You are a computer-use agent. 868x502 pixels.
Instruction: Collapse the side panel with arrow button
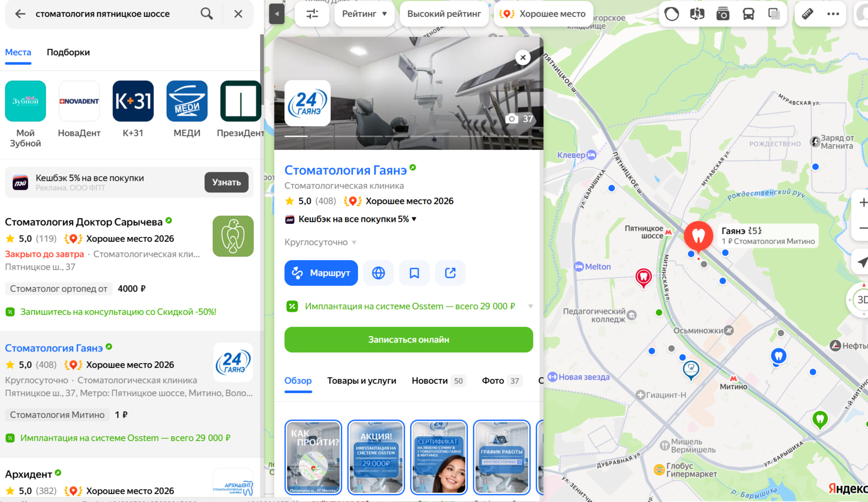[x=277, y=14]
